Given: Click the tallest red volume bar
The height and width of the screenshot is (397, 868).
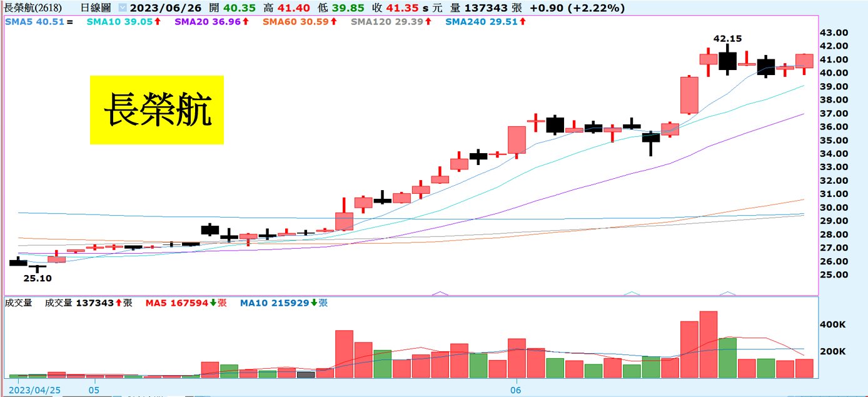Looking at the screenshot, I should pos(708,344).
